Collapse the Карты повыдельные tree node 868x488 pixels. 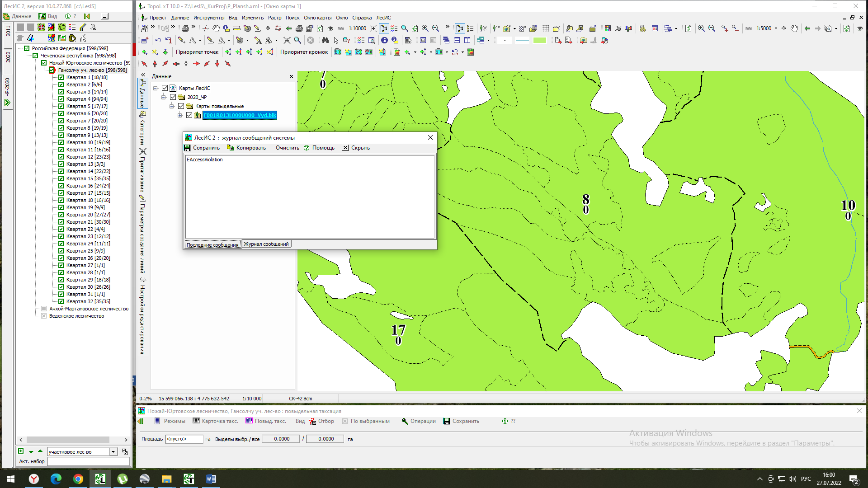[x=172, y=106]
